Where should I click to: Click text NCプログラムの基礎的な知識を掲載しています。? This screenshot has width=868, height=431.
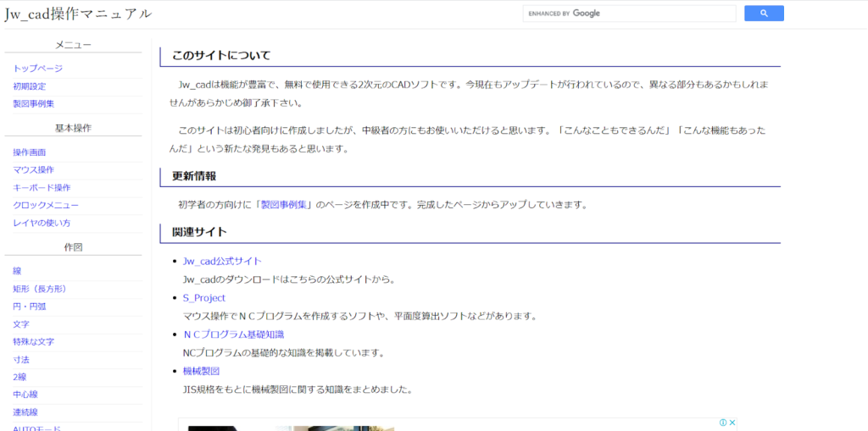pos(283,352)
